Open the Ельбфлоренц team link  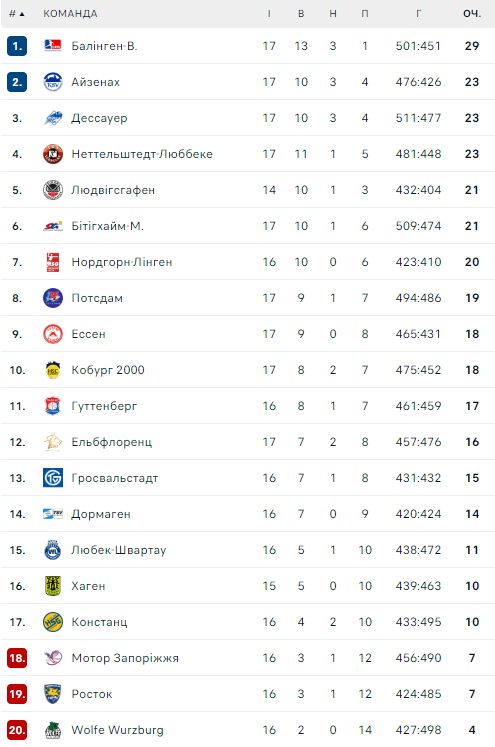(111, 442)
